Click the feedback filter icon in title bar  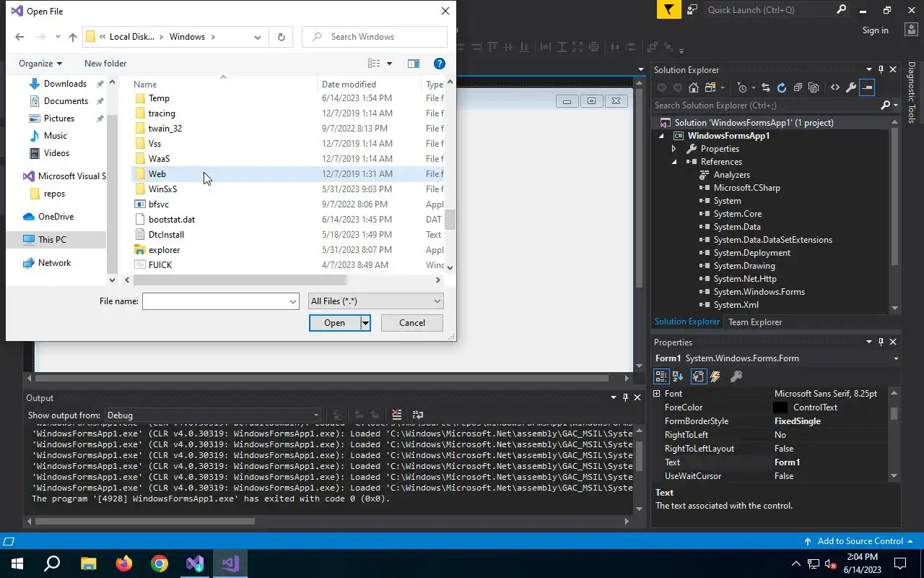point(668,10)
